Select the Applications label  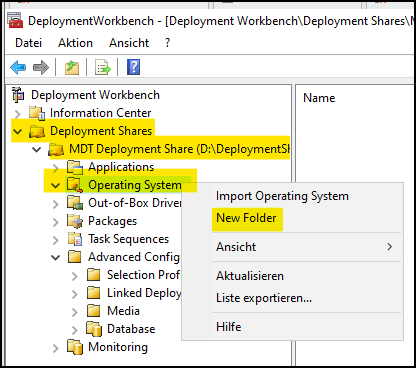[121, 167]
